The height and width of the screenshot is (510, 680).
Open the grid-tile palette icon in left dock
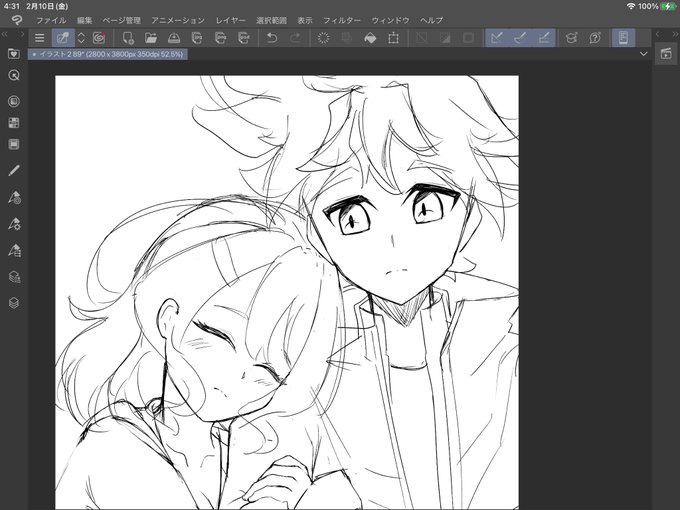[x=14, y=123]
